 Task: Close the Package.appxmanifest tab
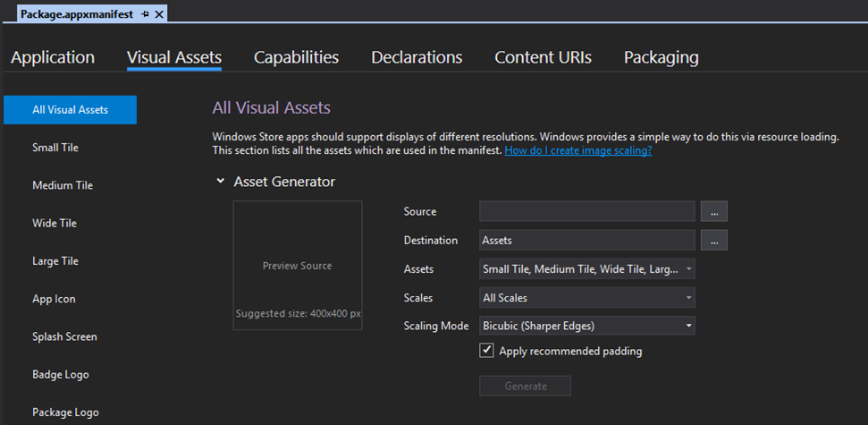click(159, 15)
